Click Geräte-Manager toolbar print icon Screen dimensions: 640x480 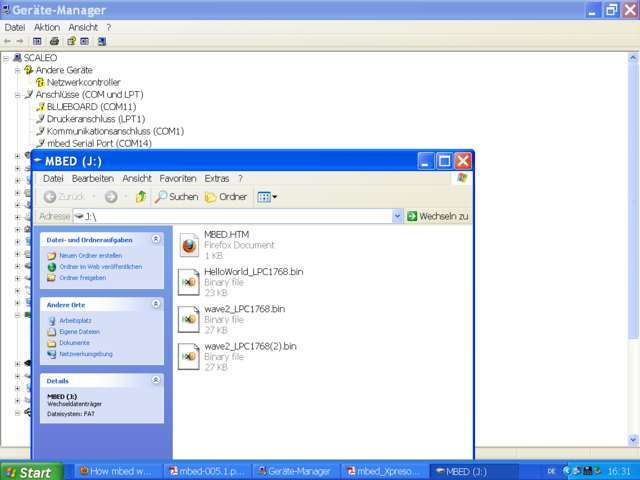coord(54,41)
